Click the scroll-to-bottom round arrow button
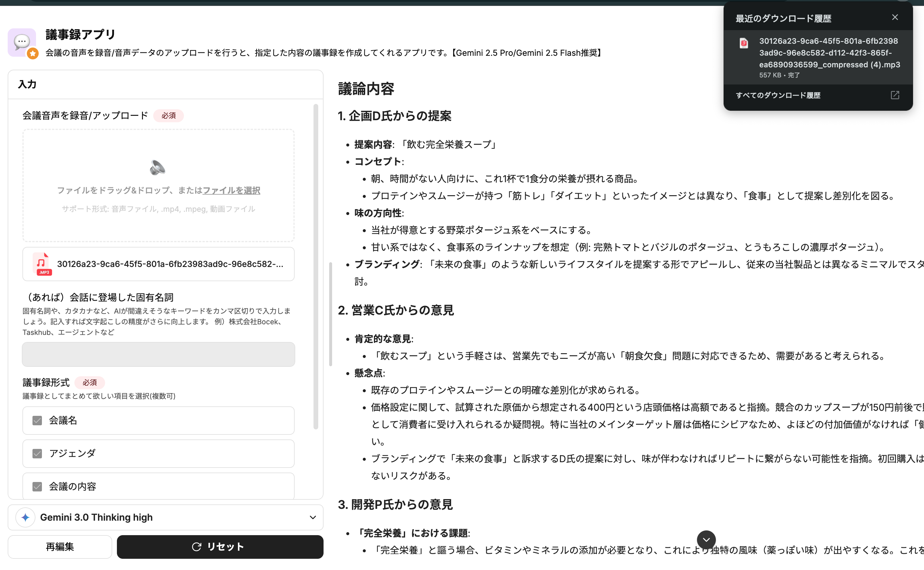Viewport: 924px width, 570px height. point(706,540)
